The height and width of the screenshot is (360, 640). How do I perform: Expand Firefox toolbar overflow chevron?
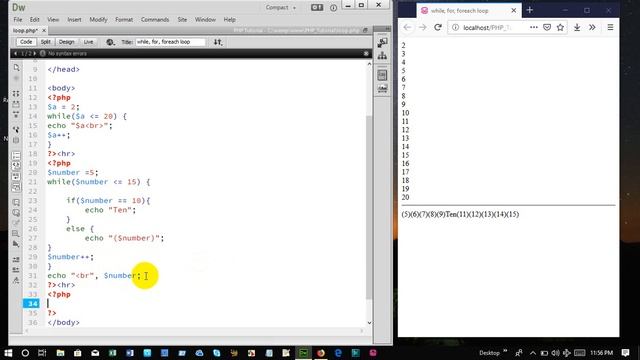(592, 27)
